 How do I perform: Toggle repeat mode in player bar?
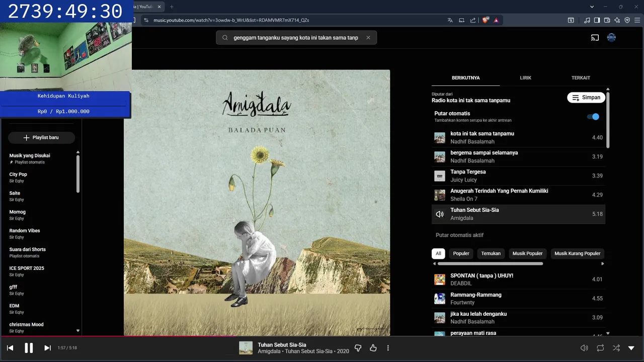(x=600, y=348)
